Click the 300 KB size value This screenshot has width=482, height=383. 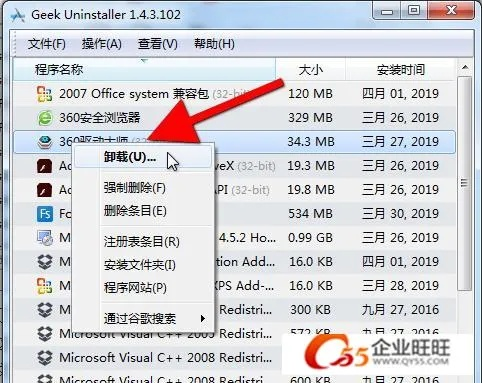(310, 310)
